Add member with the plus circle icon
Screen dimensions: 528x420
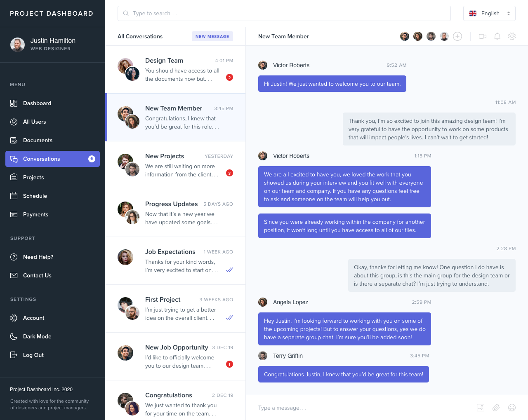(457, 36)
